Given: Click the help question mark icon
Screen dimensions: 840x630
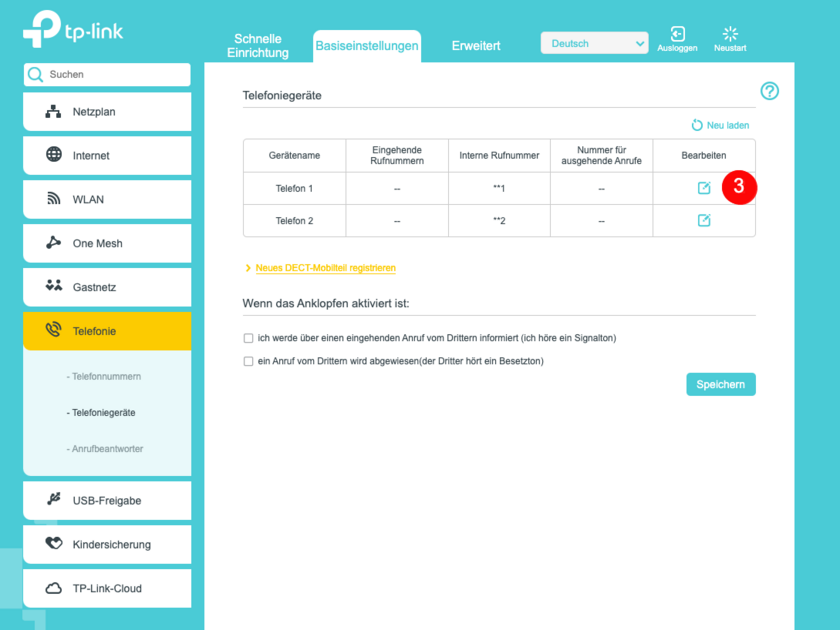Looking at the screenshot, I should [x=769, y=91].
